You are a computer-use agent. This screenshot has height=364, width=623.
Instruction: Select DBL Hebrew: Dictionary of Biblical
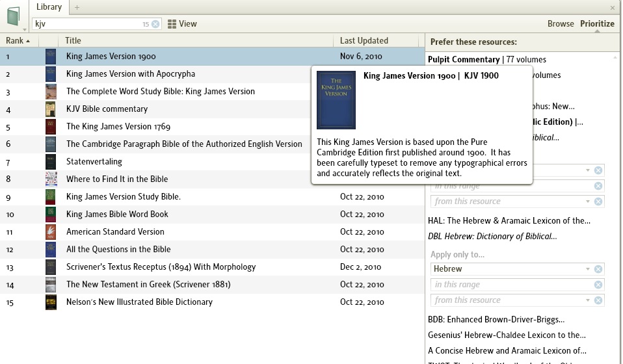coord(492,236)
